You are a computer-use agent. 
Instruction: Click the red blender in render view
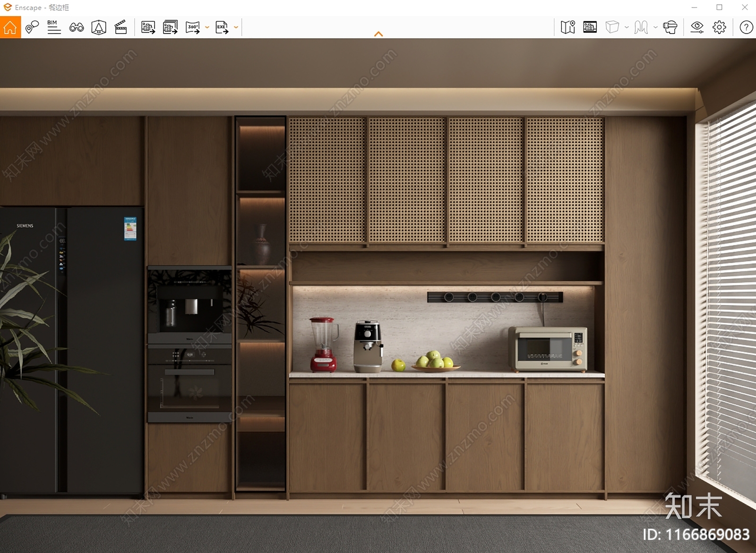324,345
